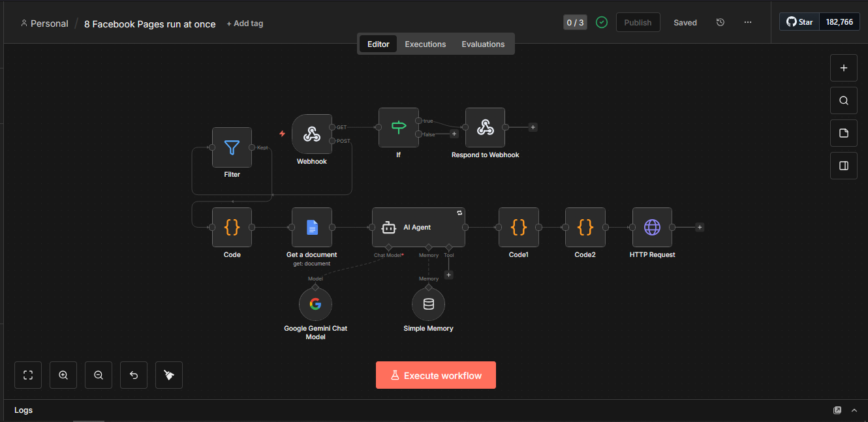868x422 pixels.
Task: Click the undo arrow icon in the canvas controls
Action: click(x=134, y=375)
